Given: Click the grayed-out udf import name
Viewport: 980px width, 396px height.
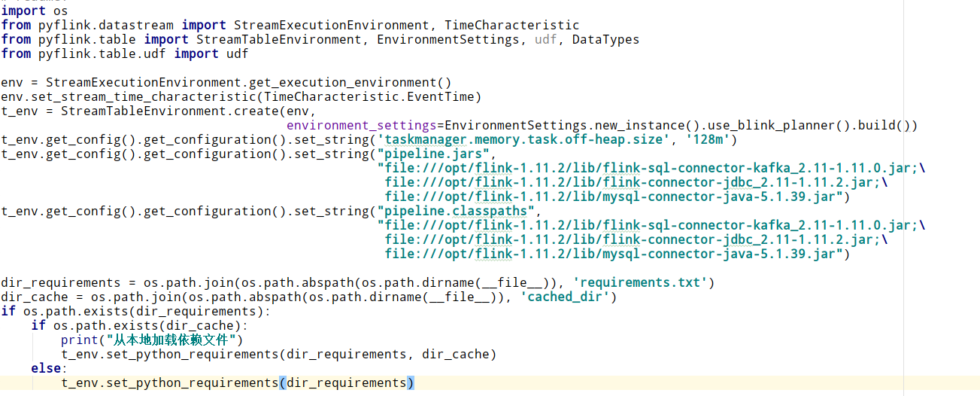Looking at the screenshot, I should 545,39.
